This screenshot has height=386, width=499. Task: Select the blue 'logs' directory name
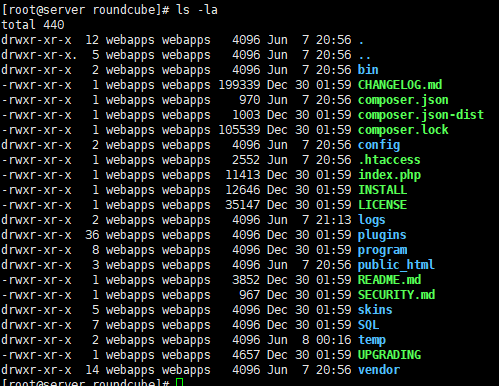point(371,220)
